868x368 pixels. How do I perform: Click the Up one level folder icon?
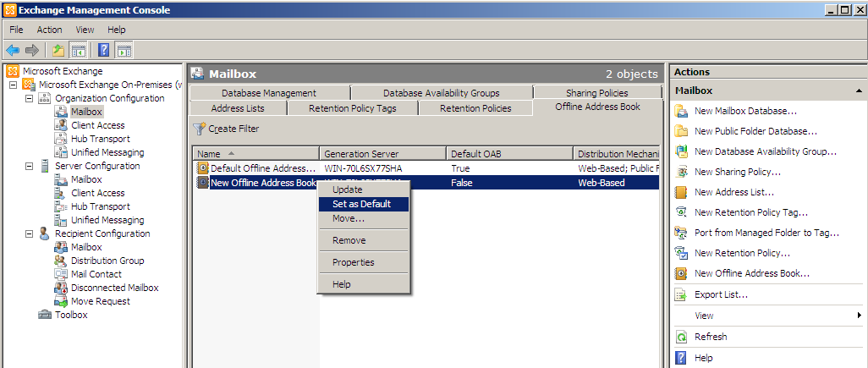pyautogui.click(x=58, y=51)
